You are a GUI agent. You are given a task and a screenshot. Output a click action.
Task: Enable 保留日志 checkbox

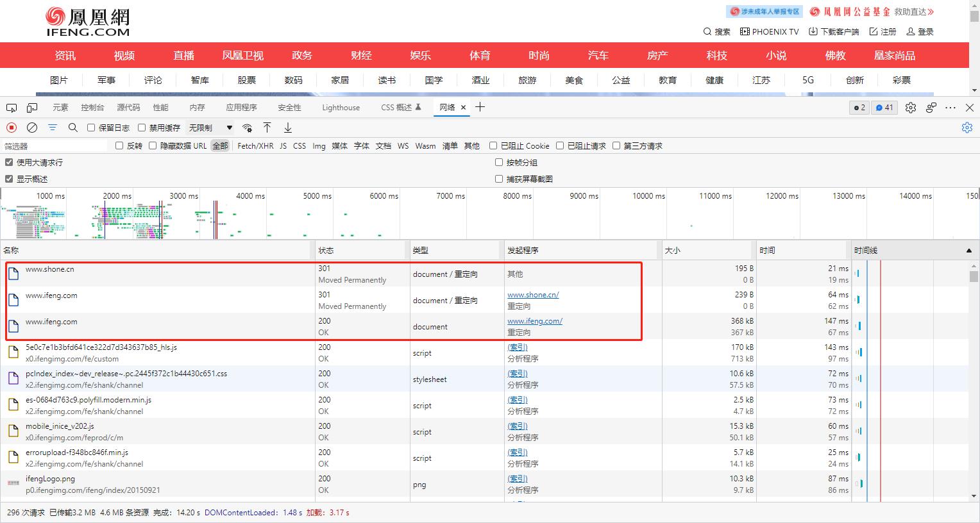[x=91, y=128]
